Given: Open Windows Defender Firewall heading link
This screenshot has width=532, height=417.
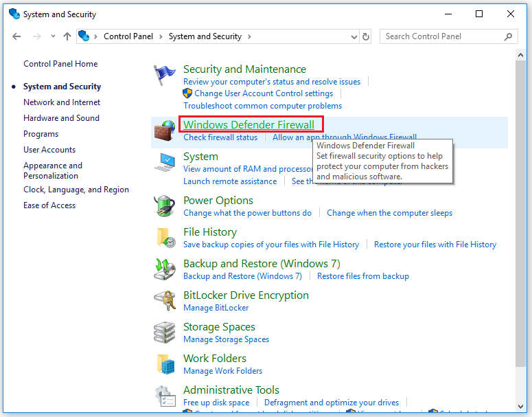Looking at the screenshot, I should pos(248,124).
